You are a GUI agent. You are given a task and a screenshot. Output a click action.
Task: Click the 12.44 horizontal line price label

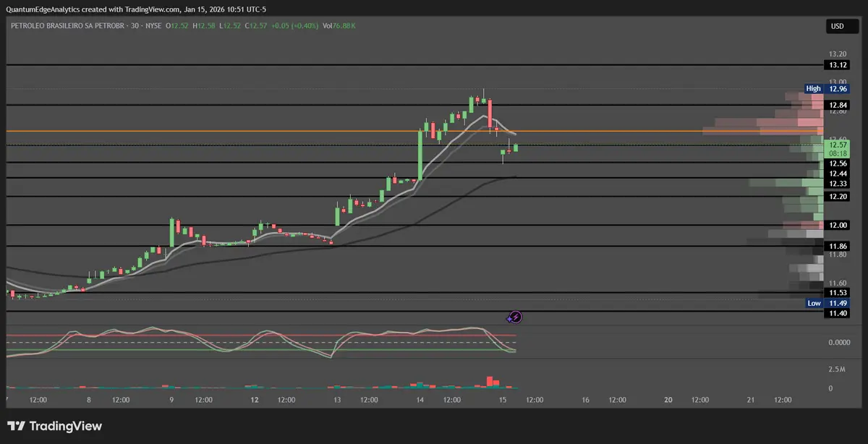click(838, 174)
